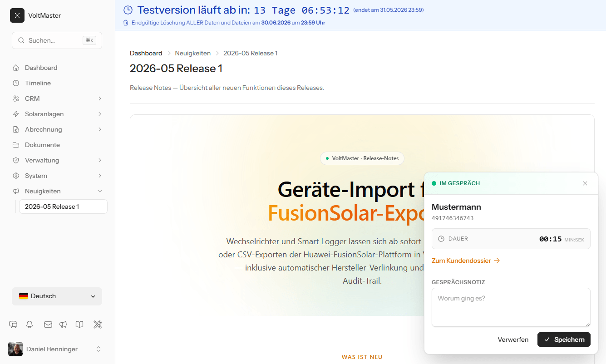
Task: Open the book documentation icon
Action: pyautogui.click(x=79, y=324)
